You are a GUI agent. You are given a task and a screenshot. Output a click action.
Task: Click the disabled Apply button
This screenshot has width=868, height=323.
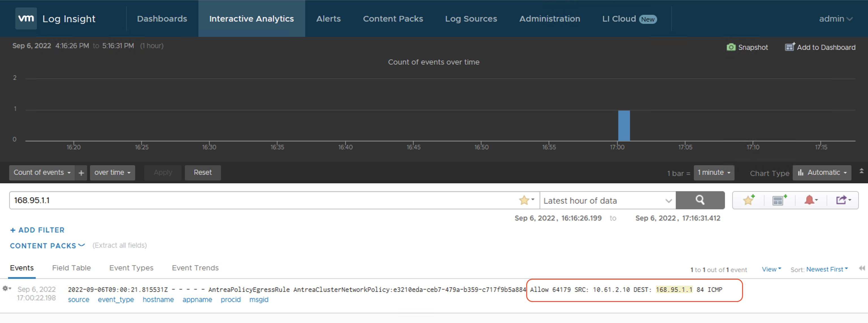163,173
